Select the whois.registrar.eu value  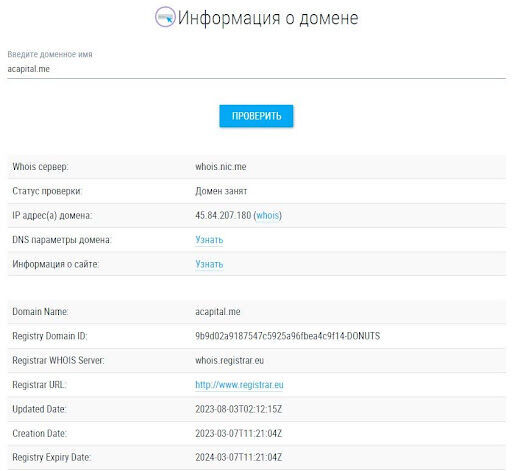click(x=229, y=360)
